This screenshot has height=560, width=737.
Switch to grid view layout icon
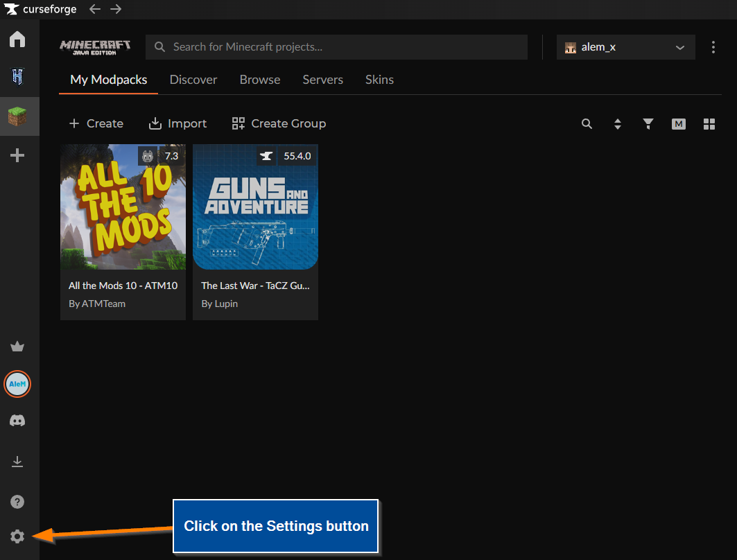709,124
